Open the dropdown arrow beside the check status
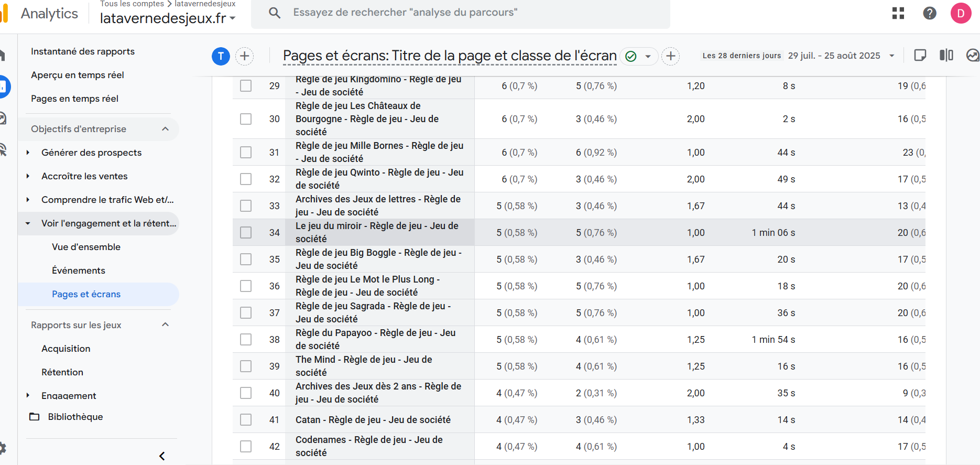This screenshot has height=465, width=980. point(648,56)
